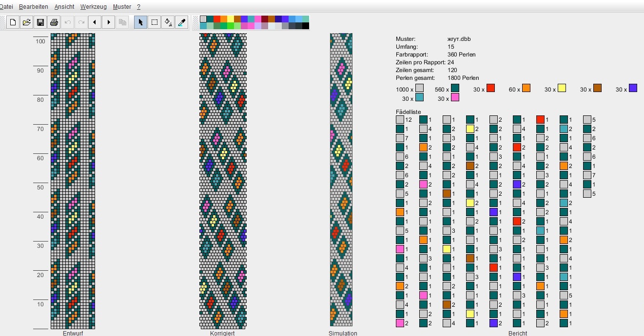
Task: Click the undo arrow
Action: (68, 22)
